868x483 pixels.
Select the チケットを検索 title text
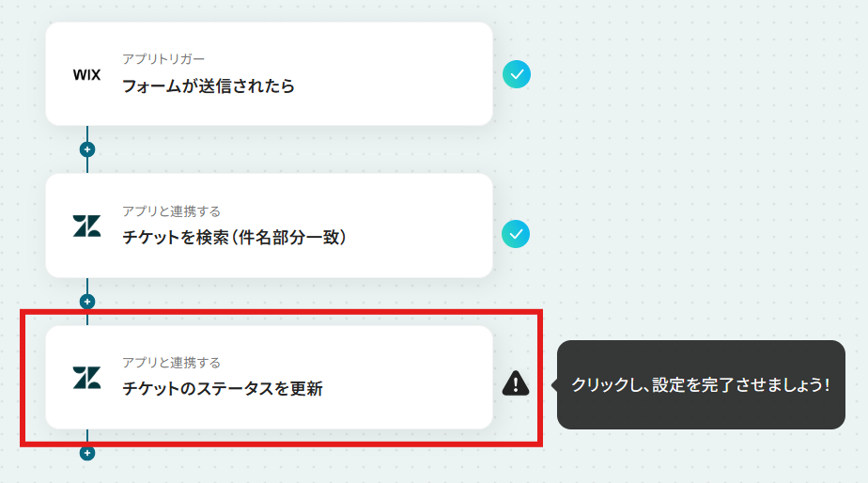click(176, 237)
